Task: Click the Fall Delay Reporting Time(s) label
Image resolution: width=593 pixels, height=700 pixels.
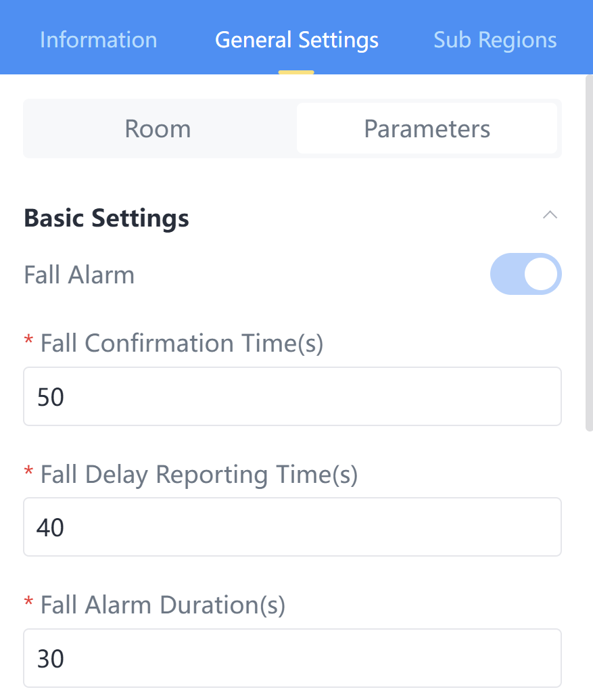Action: pyautogui.click(x=199, y=475)
